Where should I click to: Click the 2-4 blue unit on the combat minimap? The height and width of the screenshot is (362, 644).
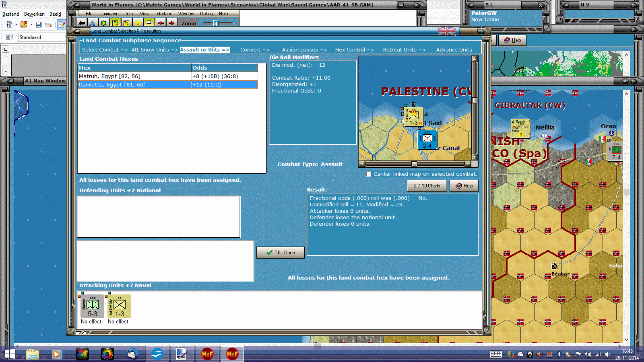point(427,139)
